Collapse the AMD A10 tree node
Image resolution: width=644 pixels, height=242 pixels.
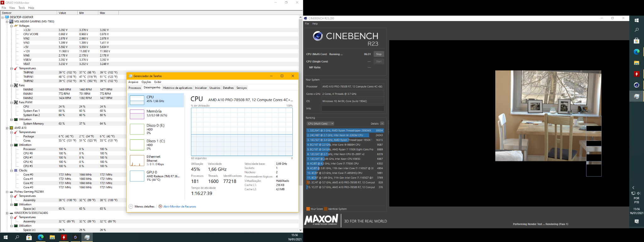tap(7, 128)
